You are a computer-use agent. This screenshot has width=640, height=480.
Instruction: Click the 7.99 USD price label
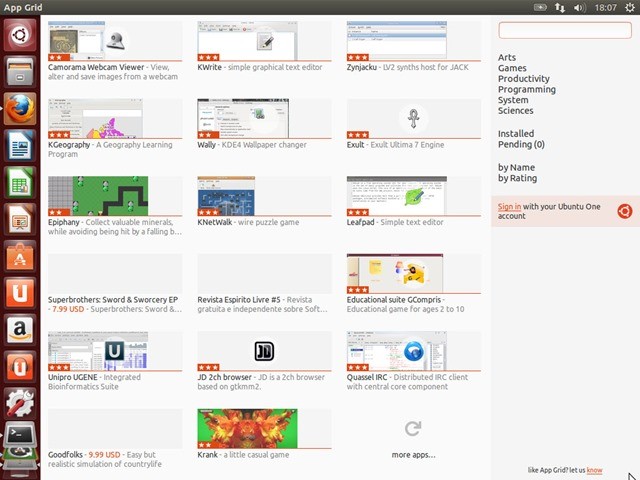68,309
